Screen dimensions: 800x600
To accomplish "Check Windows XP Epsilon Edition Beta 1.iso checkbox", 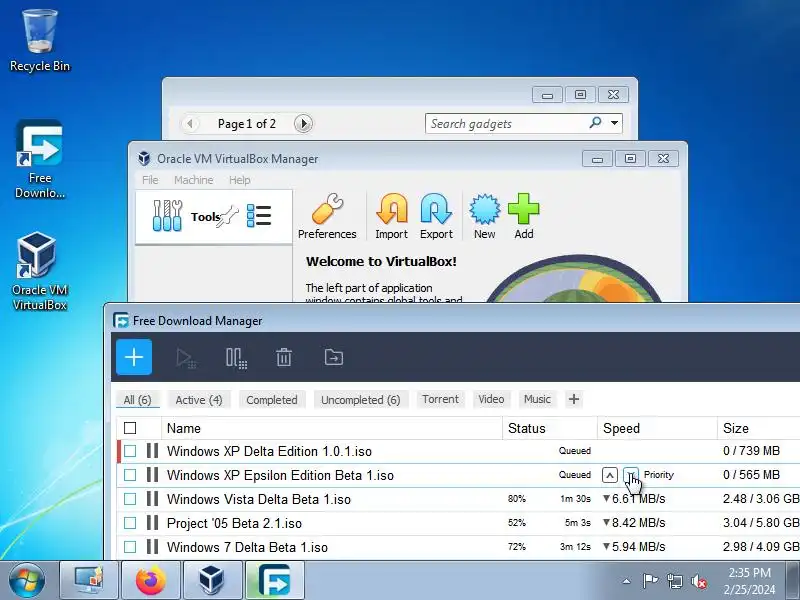I will 130,474.
